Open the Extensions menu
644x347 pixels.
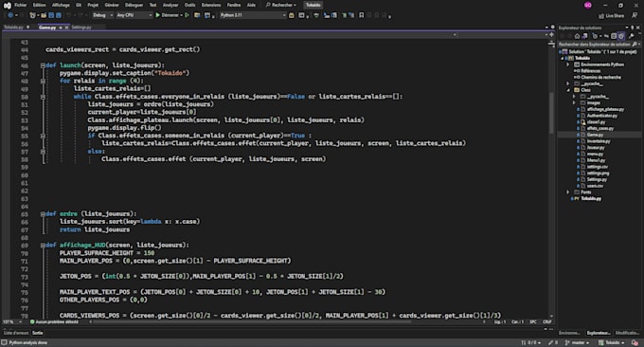[211, 5]
